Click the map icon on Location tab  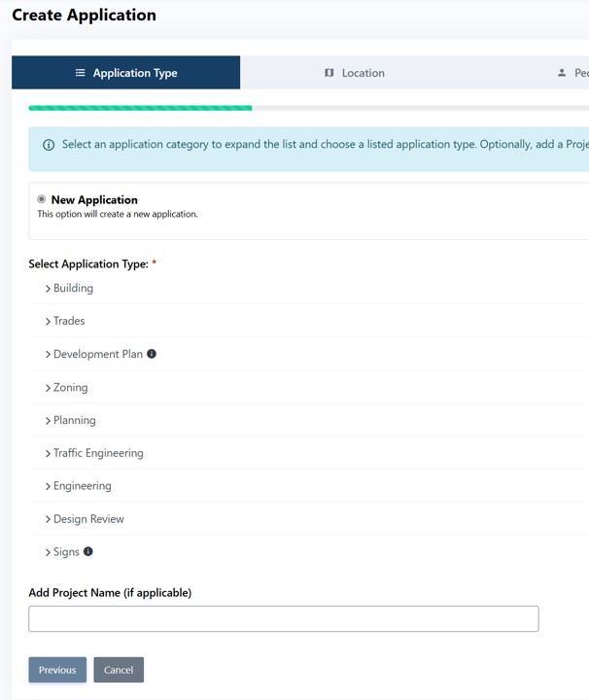(329, 73)
